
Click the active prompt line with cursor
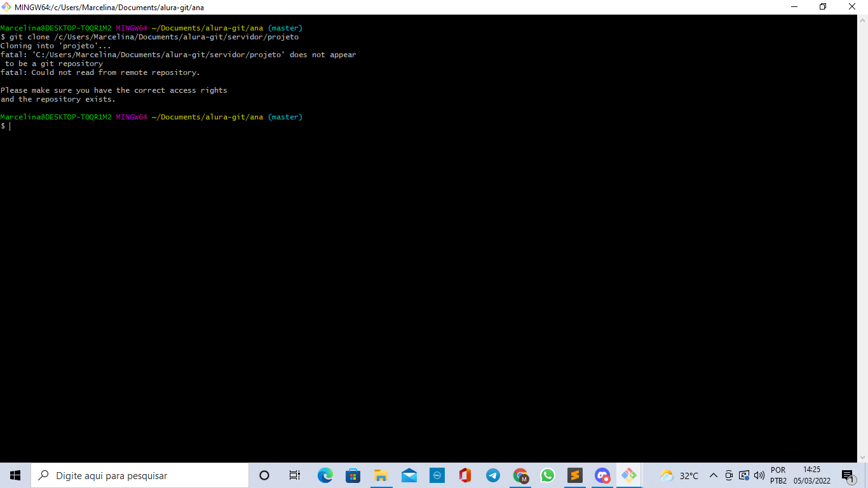[x=6, y=126]
